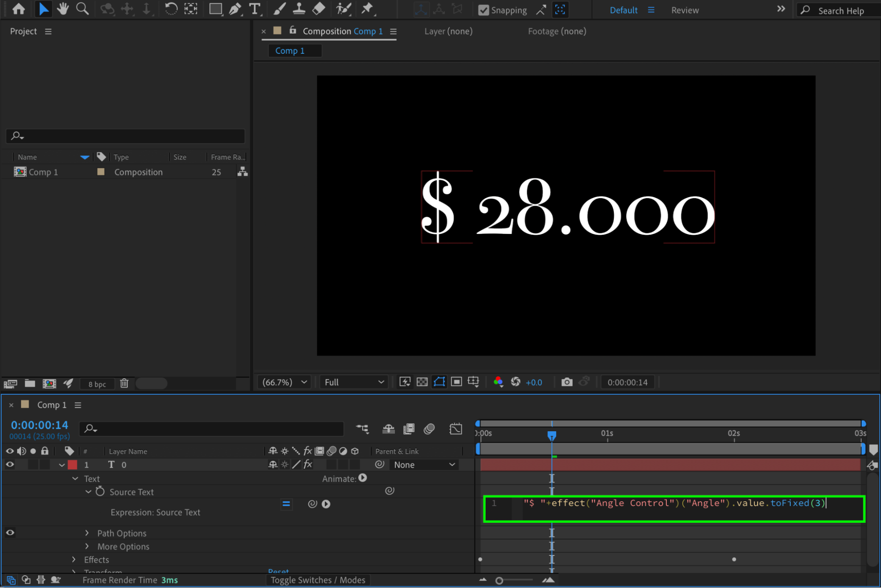Click the exposure value +0.0
This screenshot has width=881, height=588.
534,382
